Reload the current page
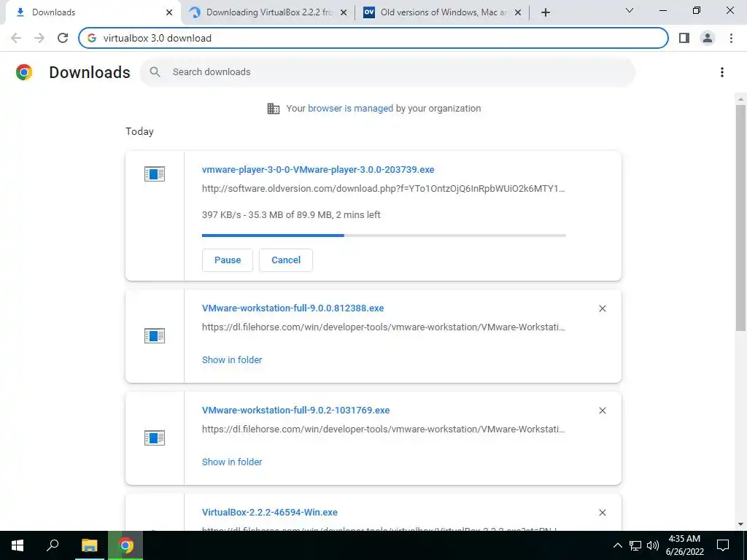This screenshot has width=747, height=560. (x=63, y=38)
